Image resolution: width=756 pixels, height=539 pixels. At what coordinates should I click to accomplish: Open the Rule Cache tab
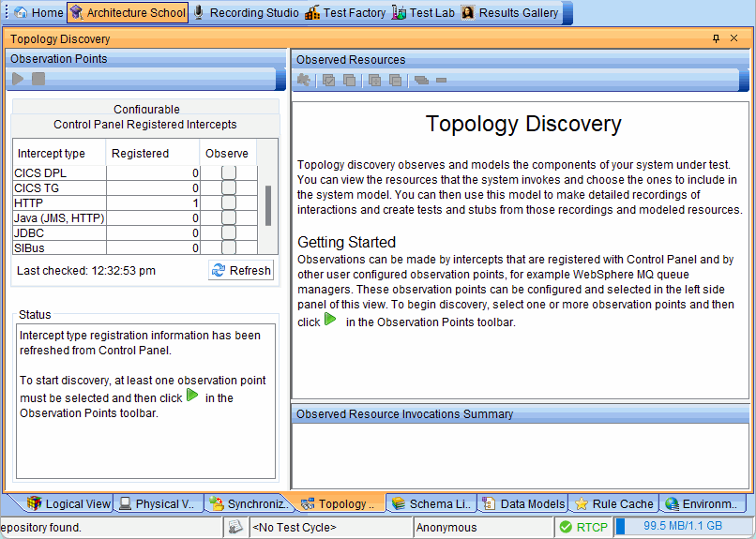pyautogui.click(x=614, y=503)
